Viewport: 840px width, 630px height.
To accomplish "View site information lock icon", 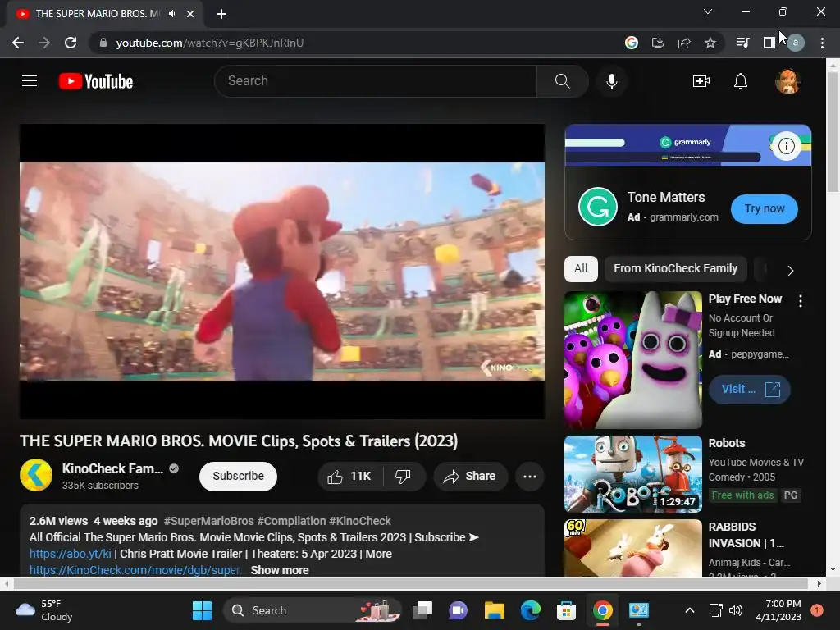I will tap(103, 43).
